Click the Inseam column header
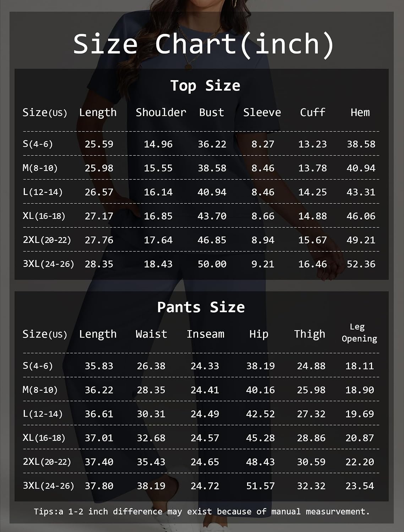This screenshot has width=404, height=532. tap(206, 334)
